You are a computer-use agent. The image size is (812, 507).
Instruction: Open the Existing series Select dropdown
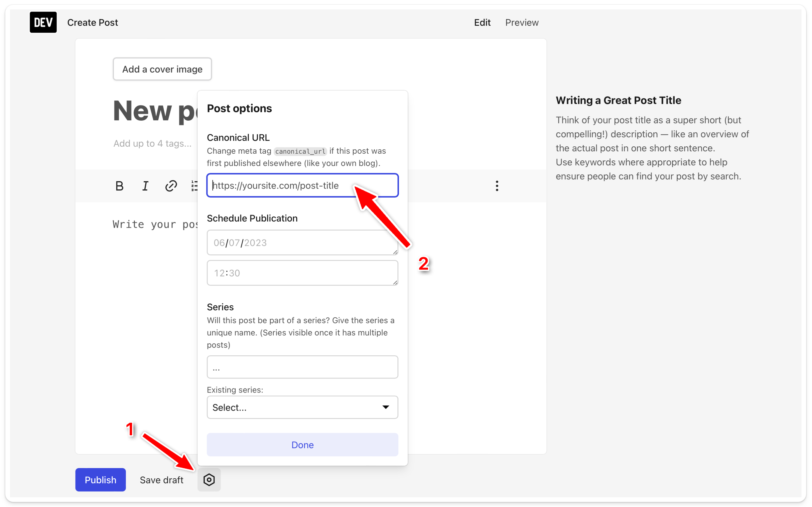302,407
